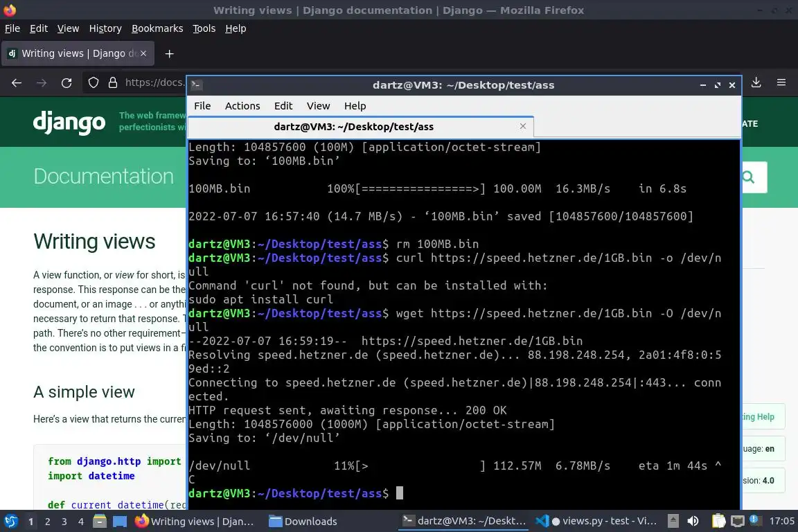Screen dimensions: 798x532
Task: Open the Firefox File menu
Action: click(x=12, y=28)
